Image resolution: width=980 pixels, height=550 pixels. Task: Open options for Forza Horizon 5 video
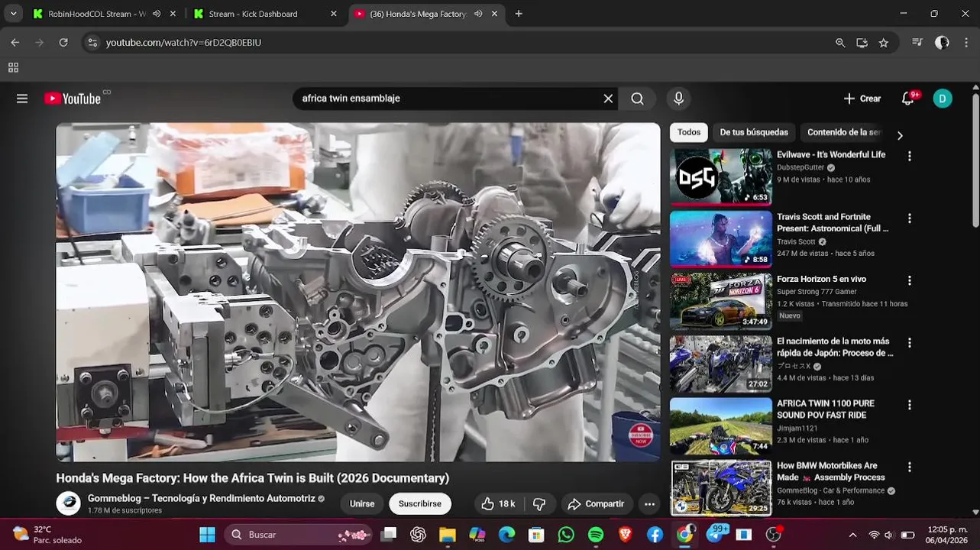pyautogui.click(x=909, y=280)
